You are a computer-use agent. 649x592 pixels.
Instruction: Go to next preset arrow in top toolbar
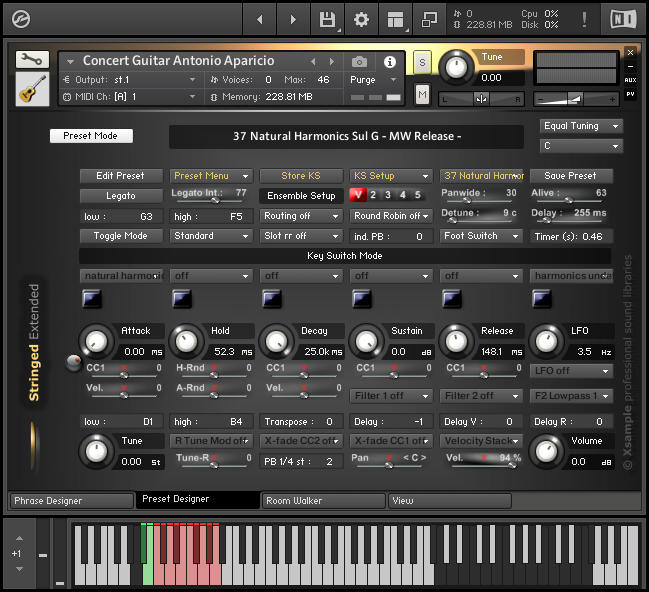pyautogui.click(x=293, y=19)
